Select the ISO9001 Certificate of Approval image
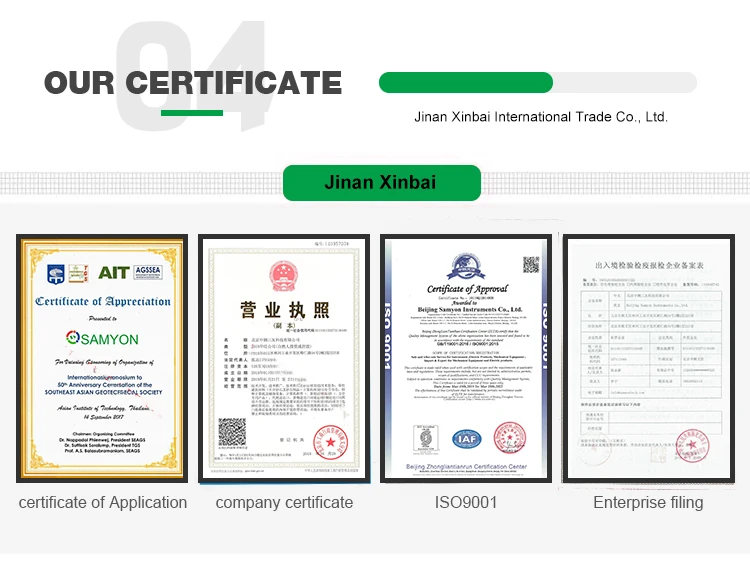The image size is (750, 570). [x=466, y=358]
